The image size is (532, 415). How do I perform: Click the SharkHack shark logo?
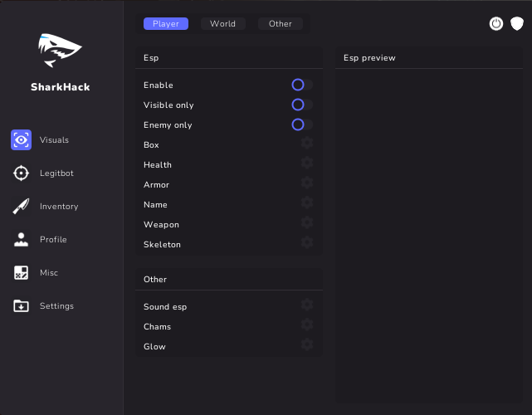click(60, 51)
